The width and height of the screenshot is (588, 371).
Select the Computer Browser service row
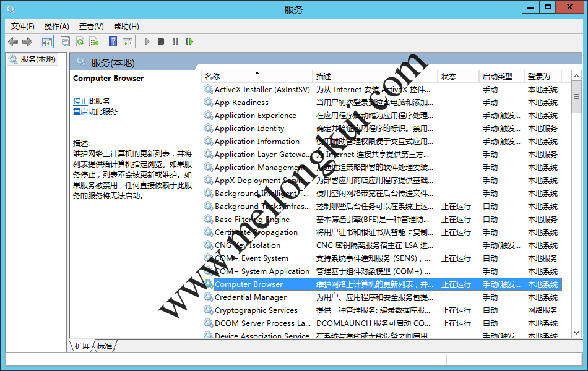(x=382, y=284)
